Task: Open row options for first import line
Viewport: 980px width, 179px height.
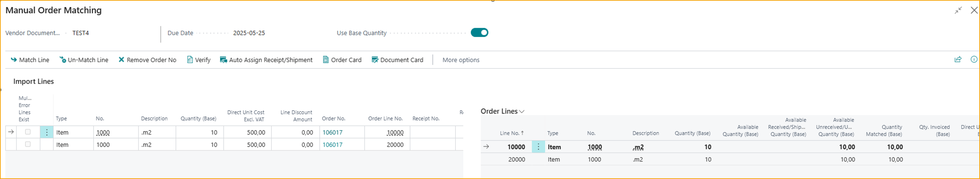Action: 47,132
